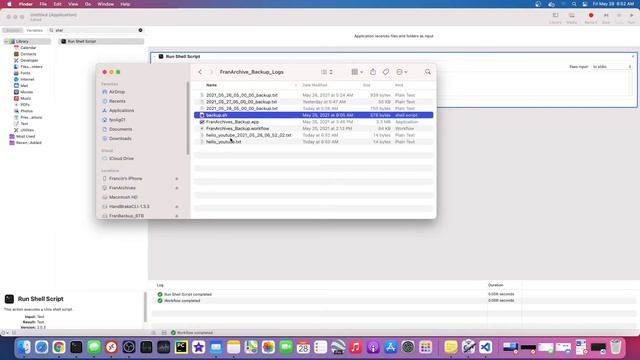Clear the Automator search field
This screenshot has width=640, height=360.
pyautogui.click(x=140, y=30)
